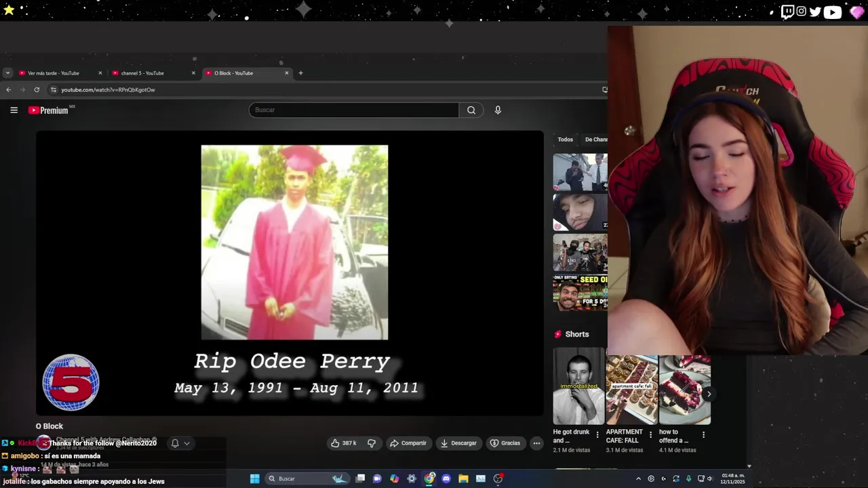Share the video via Compartir
This screenshot has width=868, height=488.
tap(408, 443)
